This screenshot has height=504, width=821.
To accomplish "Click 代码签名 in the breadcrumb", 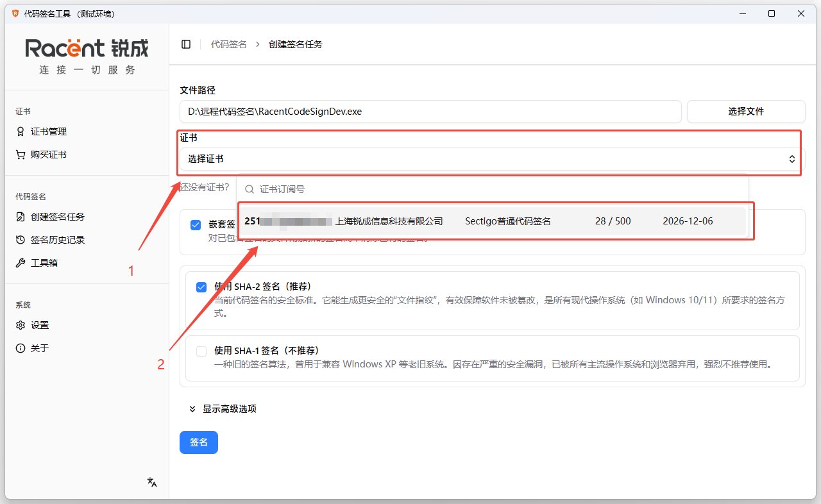I will (228, 44).
